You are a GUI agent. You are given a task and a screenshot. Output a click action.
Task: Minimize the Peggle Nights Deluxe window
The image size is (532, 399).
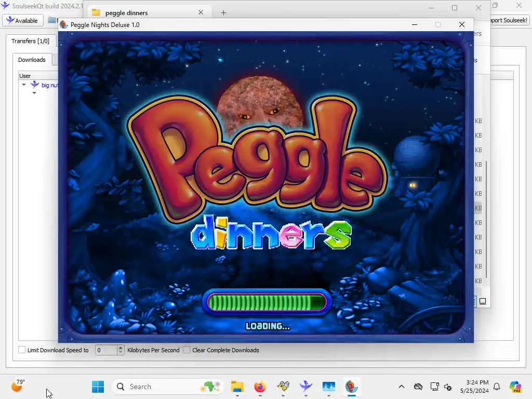415,24
